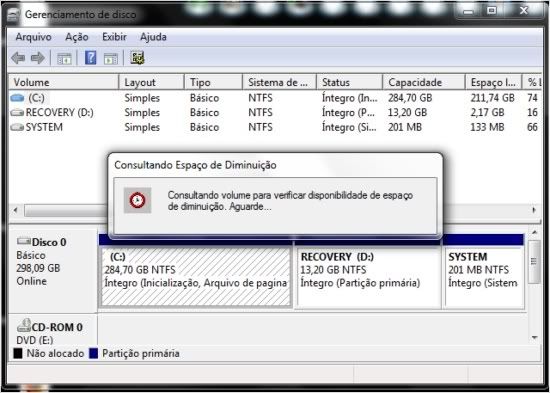Open the Arquivo menu
Image resolution: width=550 pixels, height=393 pixels.
(33, 37)
